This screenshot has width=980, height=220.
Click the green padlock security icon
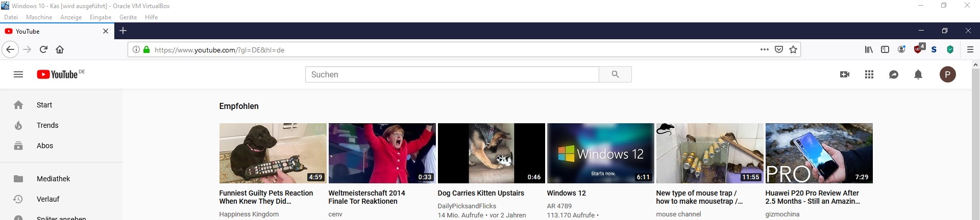(x=146, y=49)
